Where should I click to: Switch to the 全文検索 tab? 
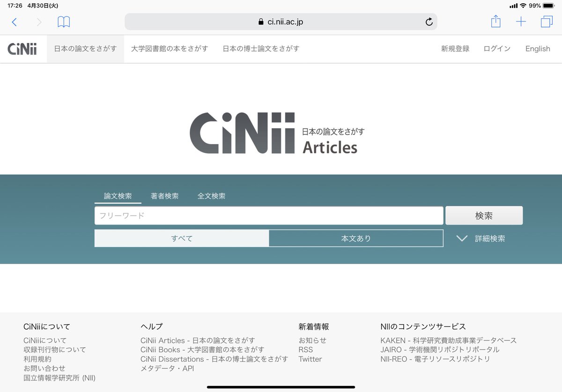[x=211, y=196]
